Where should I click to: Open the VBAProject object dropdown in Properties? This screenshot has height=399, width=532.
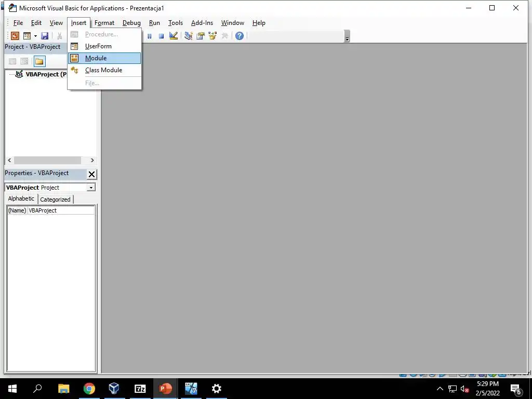tap(91, 188)
